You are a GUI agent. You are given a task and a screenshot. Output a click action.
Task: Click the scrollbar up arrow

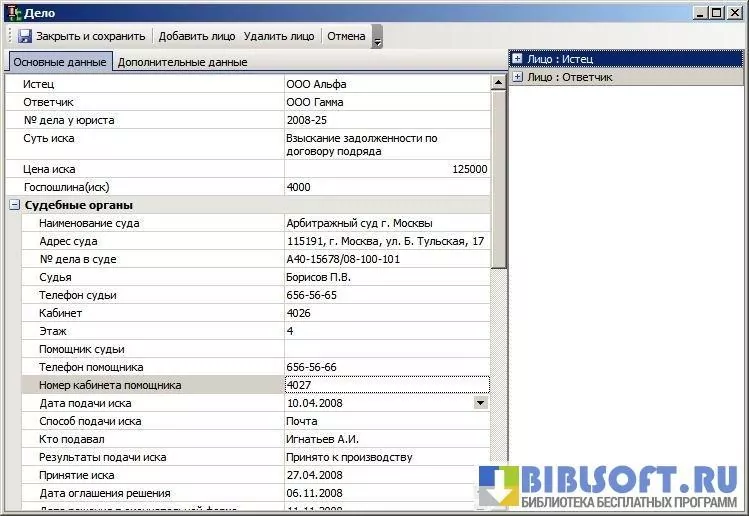[498, 84]
